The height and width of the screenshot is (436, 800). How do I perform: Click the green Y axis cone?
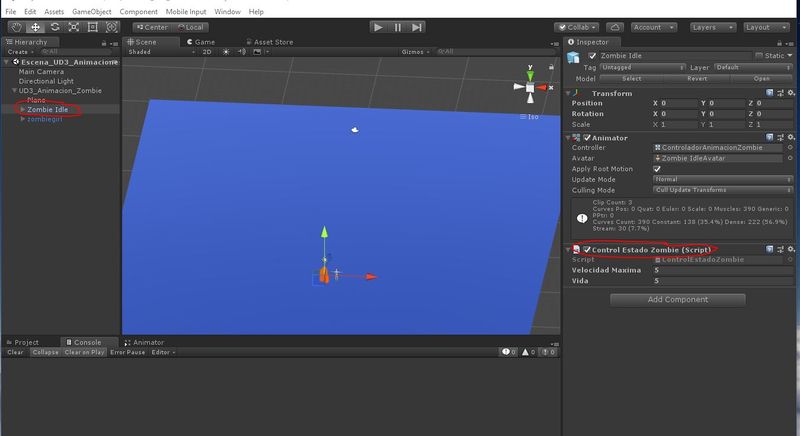click(x=530, y=75)
